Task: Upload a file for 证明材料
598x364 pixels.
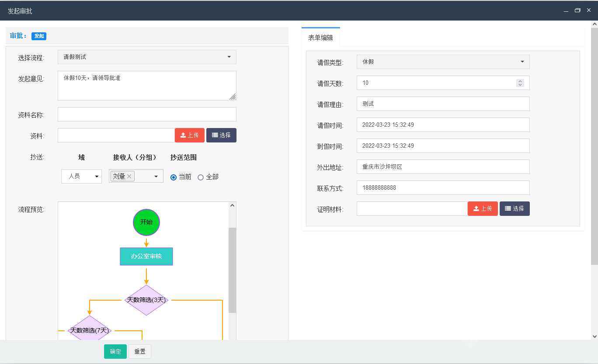Action: (483, 209)
